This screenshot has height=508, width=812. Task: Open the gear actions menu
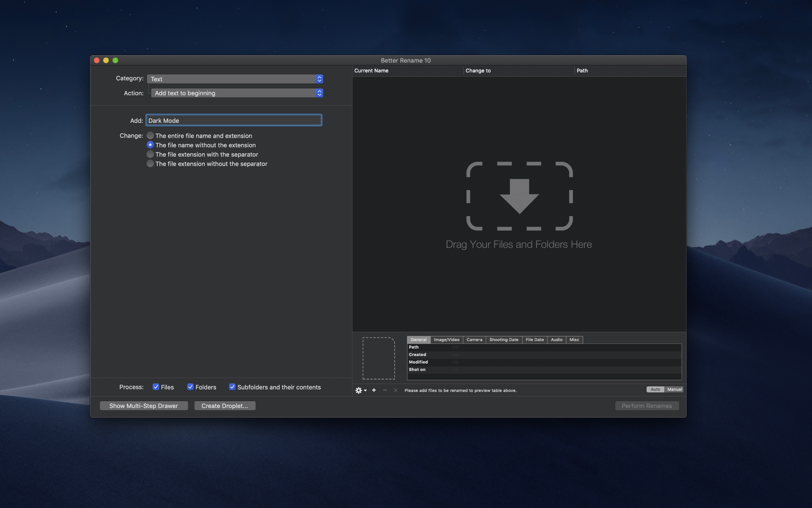[x=361, y=390]
